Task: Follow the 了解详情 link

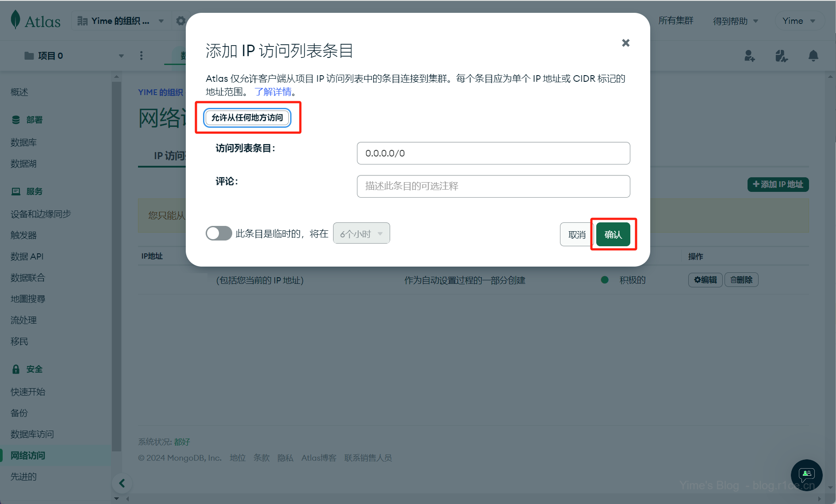Action: pos(273,92)
